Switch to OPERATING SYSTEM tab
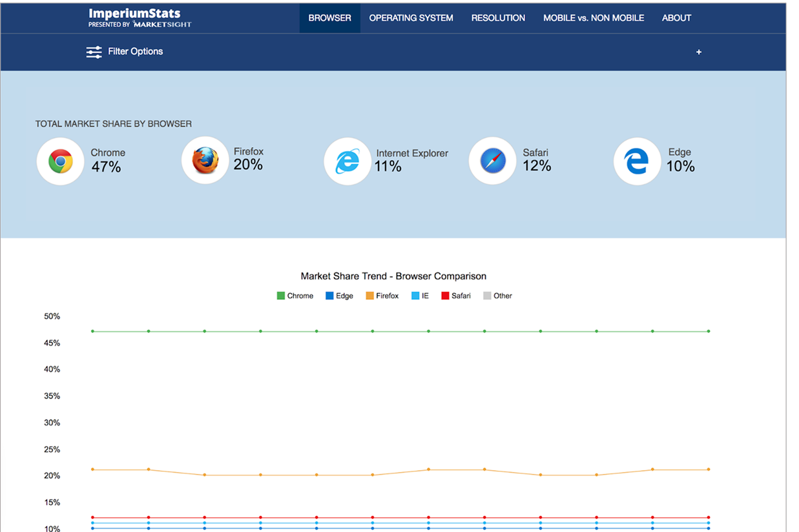Viewport: 799px width, 532px height. [411, 18]
